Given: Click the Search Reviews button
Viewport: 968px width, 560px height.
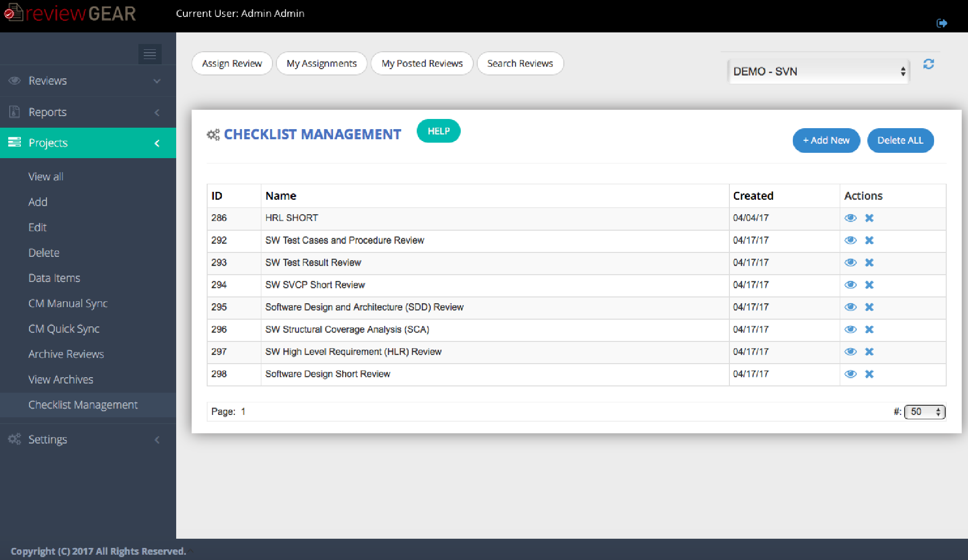Looking at the screenshot, I should (x=520, y=63).
